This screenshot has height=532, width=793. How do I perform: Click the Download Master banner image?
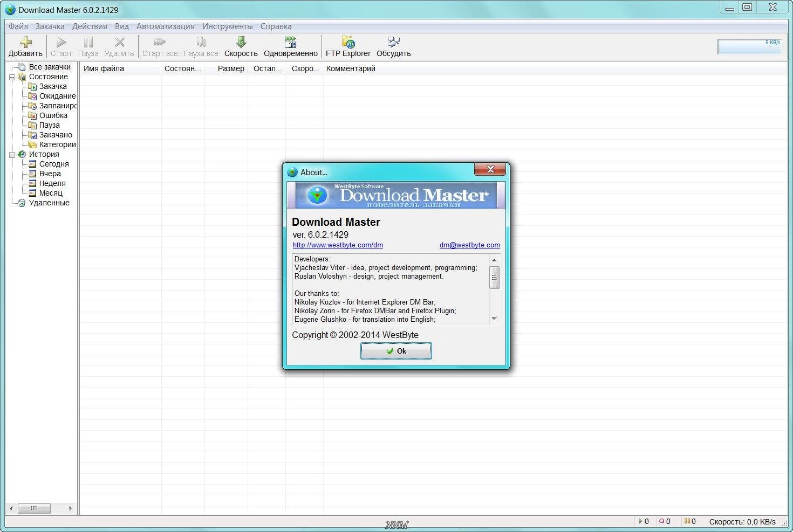[396, 195]
